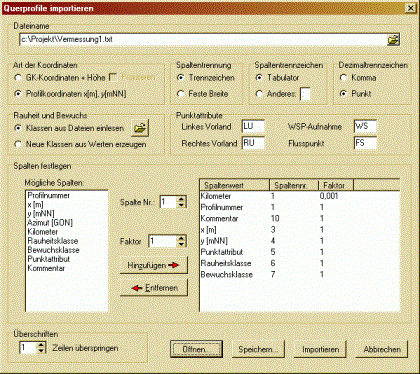Tick the Projizieren checkbox

113,78
